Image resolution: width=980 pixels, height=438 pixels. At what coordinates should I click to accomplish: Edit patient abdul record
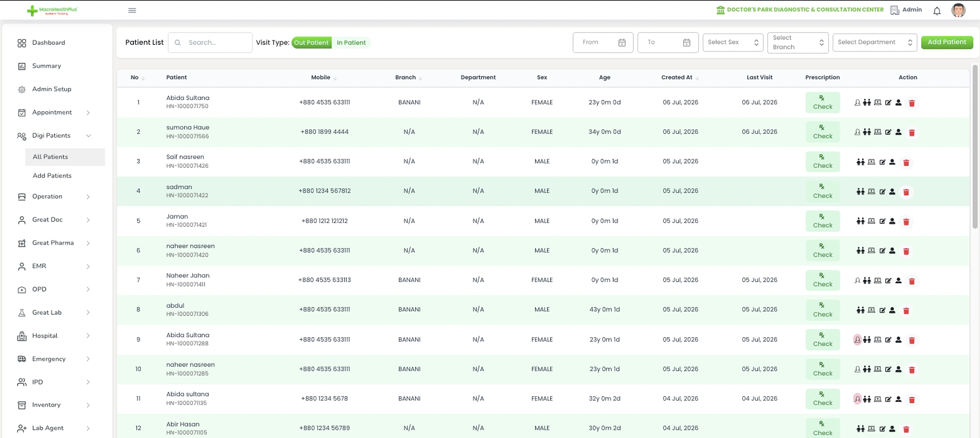[882, 311]
